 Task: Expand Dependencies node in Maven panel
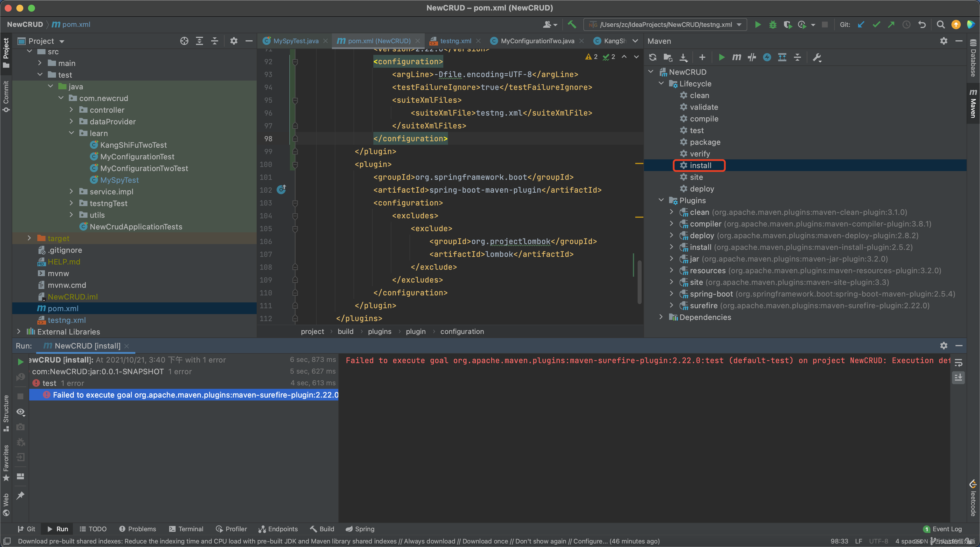[x=661, y=317]
